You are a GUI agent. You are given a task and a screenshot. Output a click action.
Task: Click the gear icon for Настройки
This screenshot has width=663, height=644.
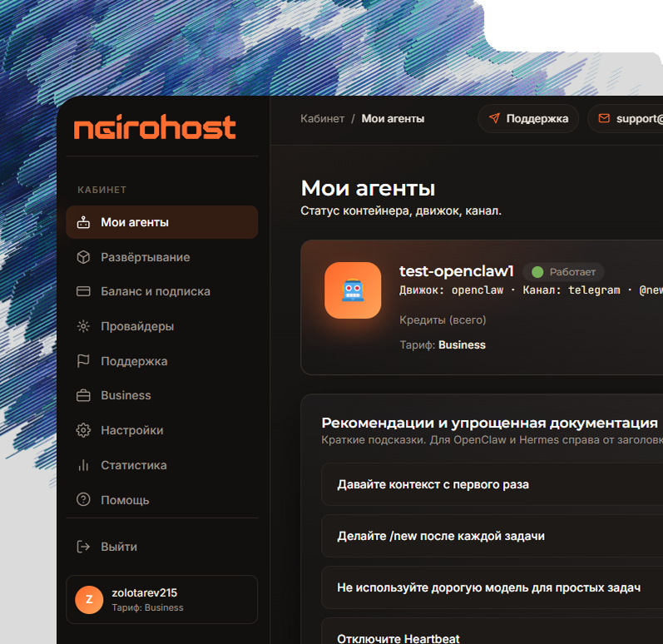83,430
